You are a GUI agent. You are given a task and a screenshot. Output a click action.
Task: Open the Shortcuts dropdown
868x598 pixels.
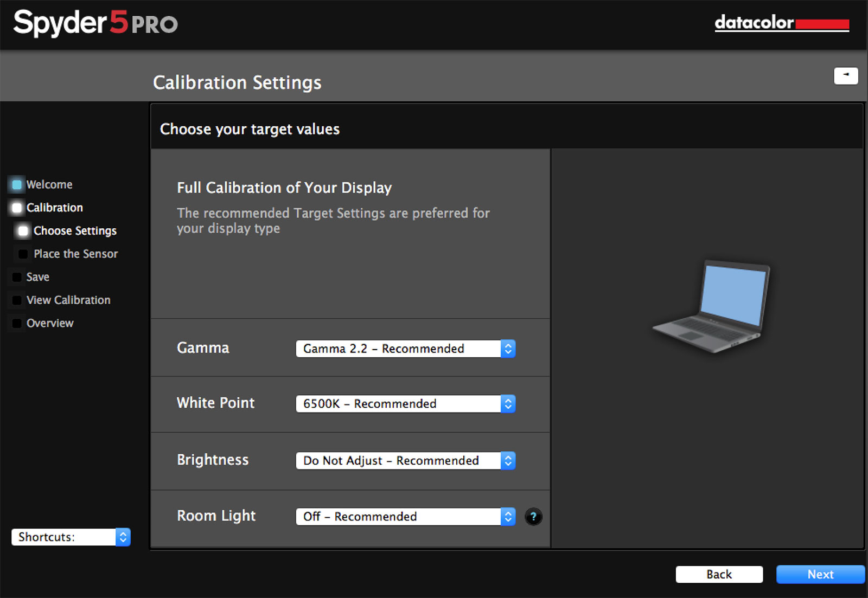pos(71,537)
